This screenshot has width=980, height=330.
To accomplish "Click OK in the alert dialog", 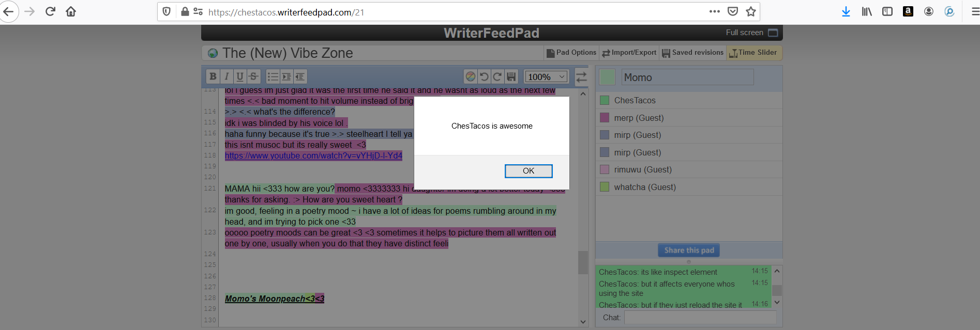I will [529, 171].
